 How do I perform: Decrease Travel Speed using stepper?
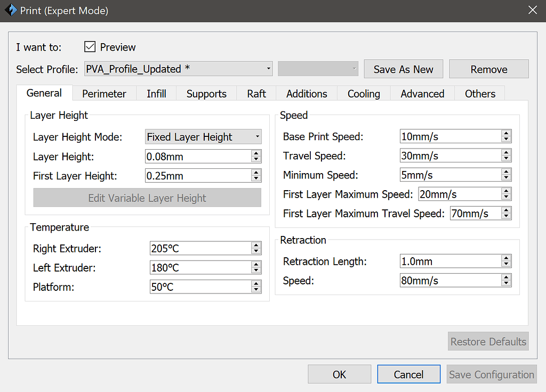[506, 158]
